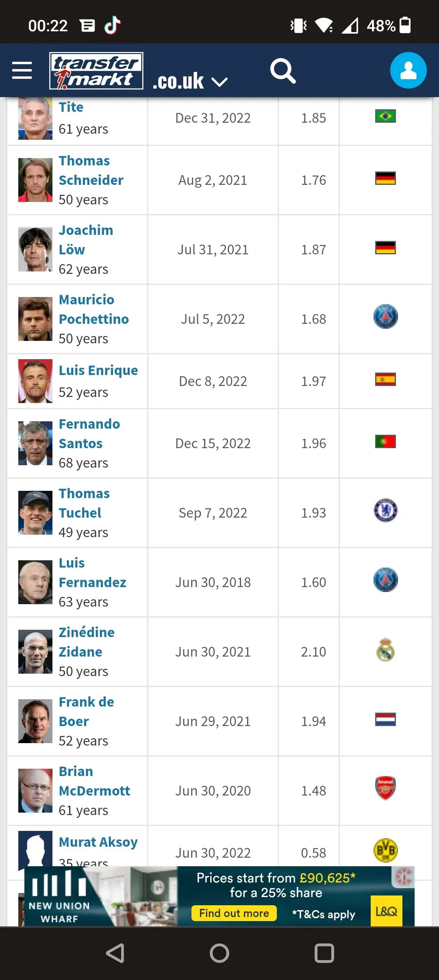Tap the Brazil flag beside Tite
The height and width of the screenshot is (980, 439).
pyautogui.click(x=385, y=116)
